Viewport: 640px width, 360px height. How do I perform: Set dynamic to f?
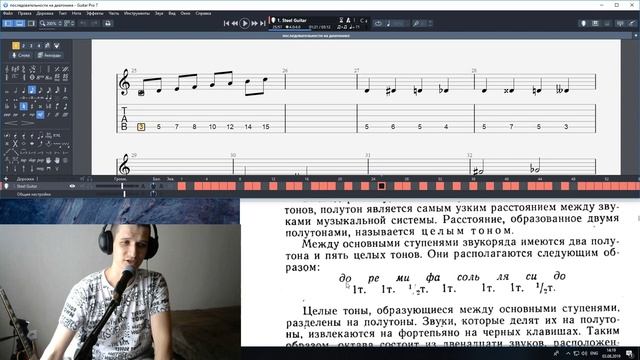point(48,115)
